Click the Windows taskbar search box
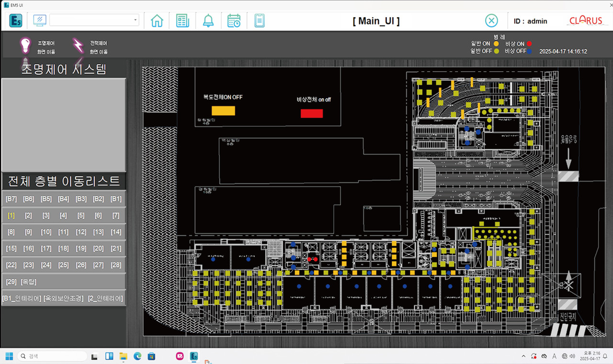Screen dimensions: 613x364 click(53, 356)
